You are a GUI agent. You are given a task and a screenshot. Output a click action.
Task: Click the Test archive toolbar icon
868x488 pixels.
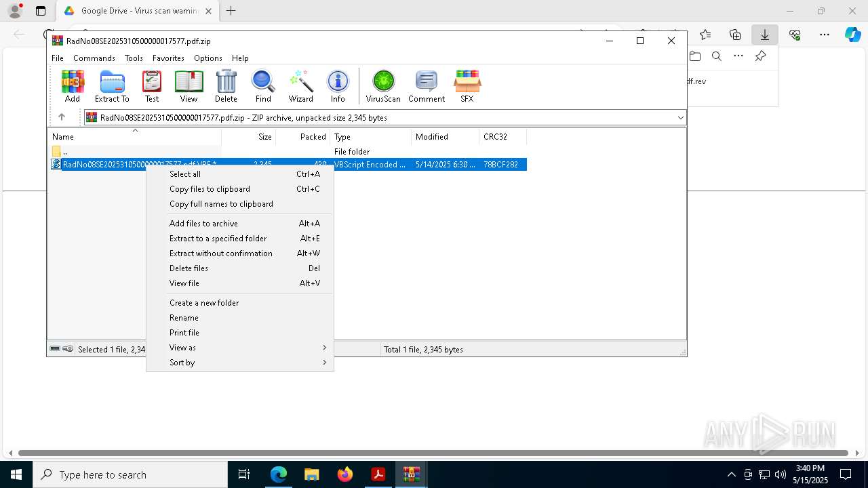point(152,86)
